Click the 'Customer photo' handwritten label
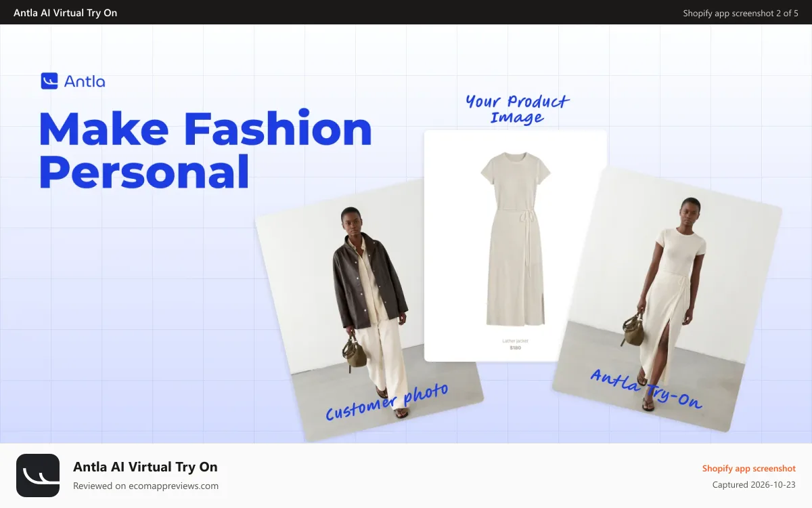Viewport: 812px width, 508px height. (386, 401)
